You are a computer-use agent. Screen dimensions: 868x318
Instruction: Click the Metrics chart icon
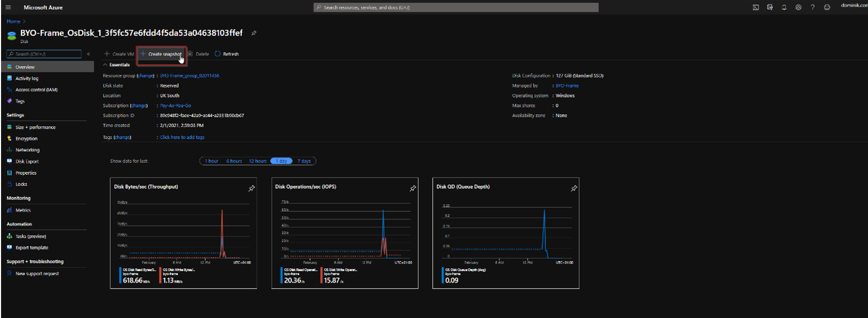pyautogui.click(x=9, y=210)
